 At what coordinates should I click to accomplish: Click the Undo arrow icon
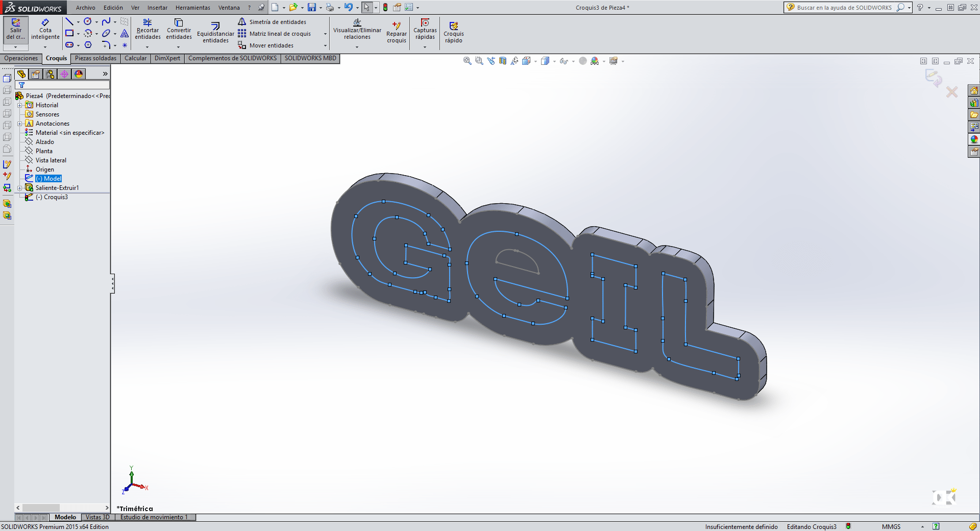pos(348,7)
